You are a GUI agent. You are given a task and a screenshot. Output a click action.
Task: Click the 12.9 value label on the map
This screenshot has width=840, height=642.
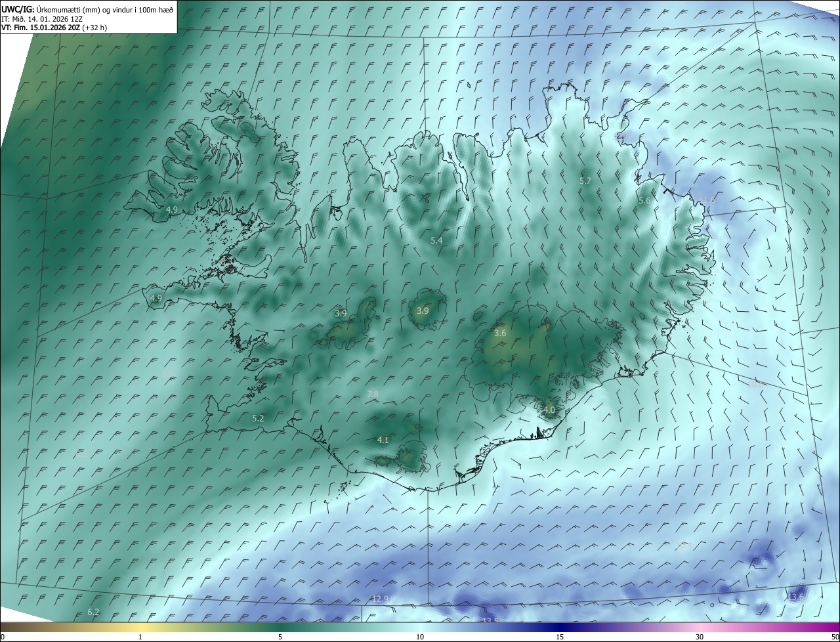click(x=380, y=599)
